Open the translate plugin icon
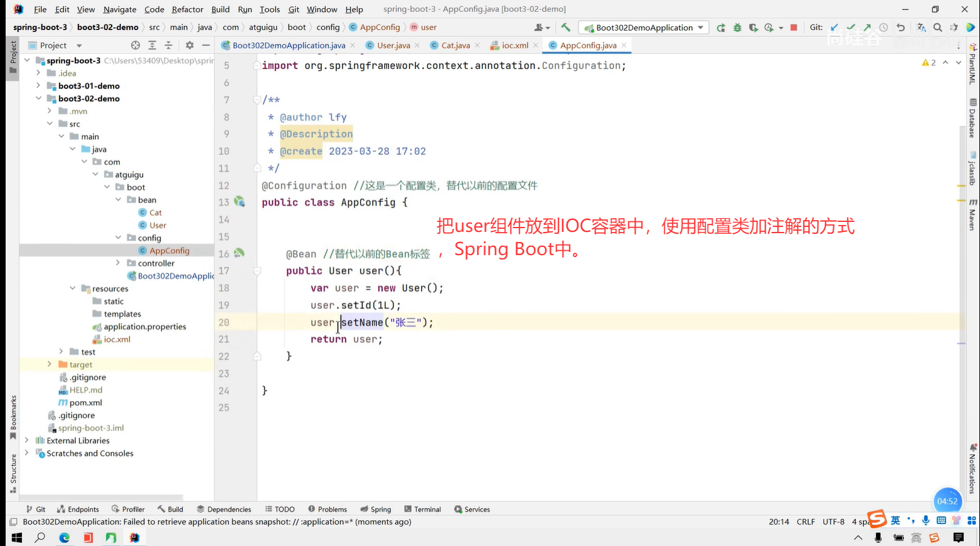The width and height of the screenshot is (980, 546). 921,28
